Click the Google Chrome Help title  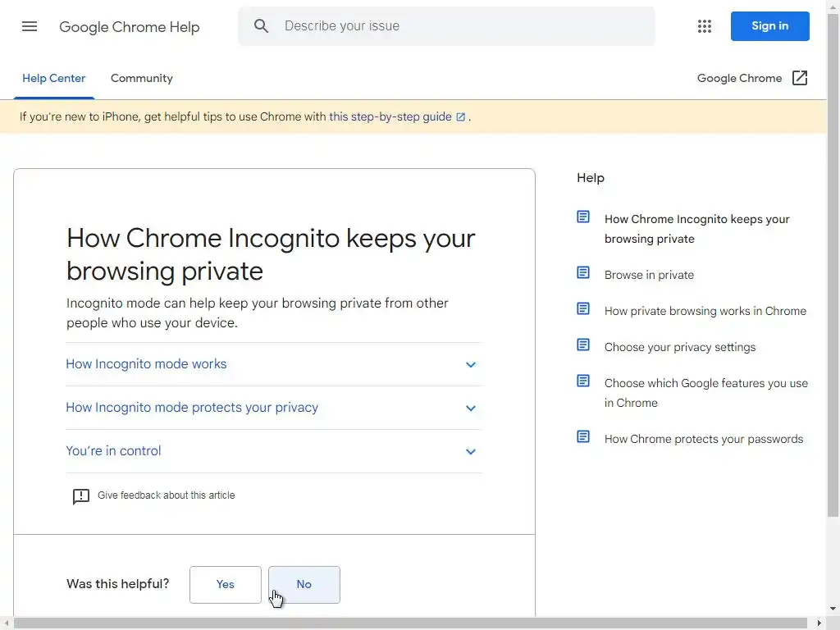(x=129, y=27)
